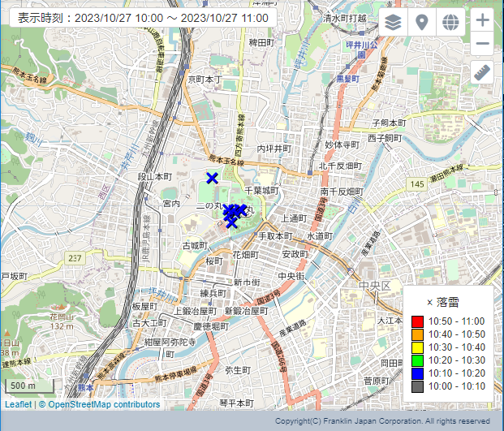The image size is (504, 431).
Task: Open the map layers selector
Action: coord(394,22)
